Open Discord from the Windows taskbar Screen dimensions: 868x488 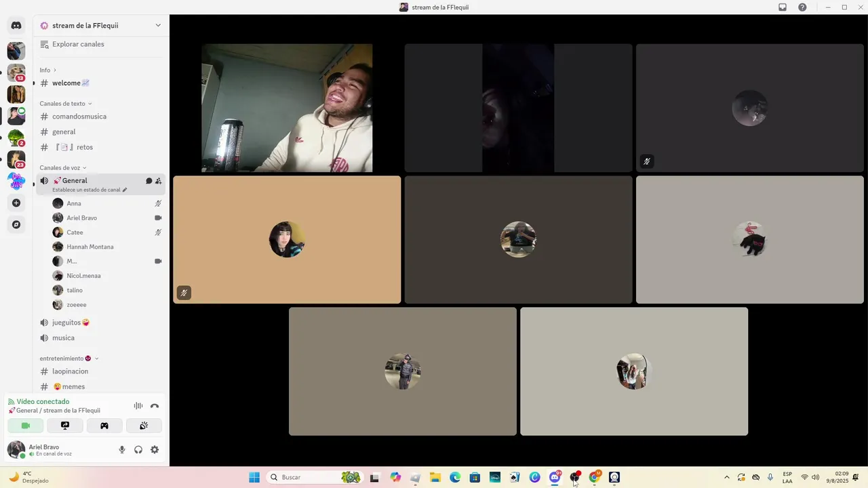tap(555, 477)
